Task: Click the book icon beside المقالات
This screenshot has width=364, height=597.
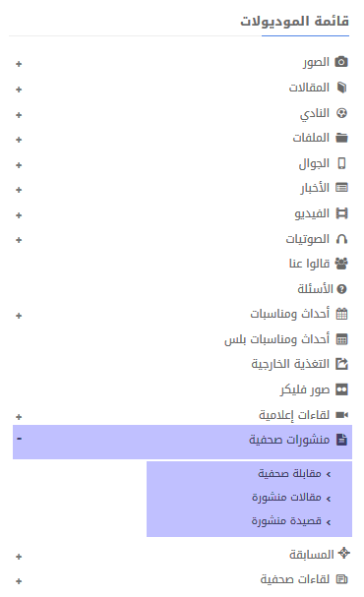Action: (342, 88)
